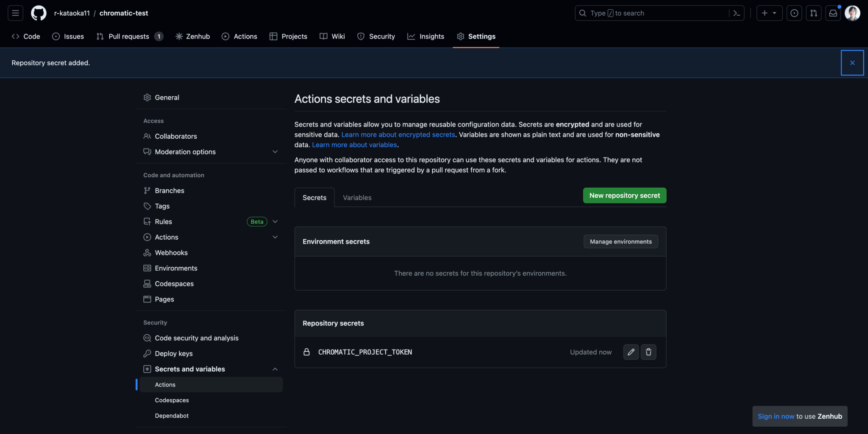This screenshot has width=868, height=434.
Task: Edit the CHROMATIC_PROJECT_TOKEN secret via pencil icon
Action: 631,352
